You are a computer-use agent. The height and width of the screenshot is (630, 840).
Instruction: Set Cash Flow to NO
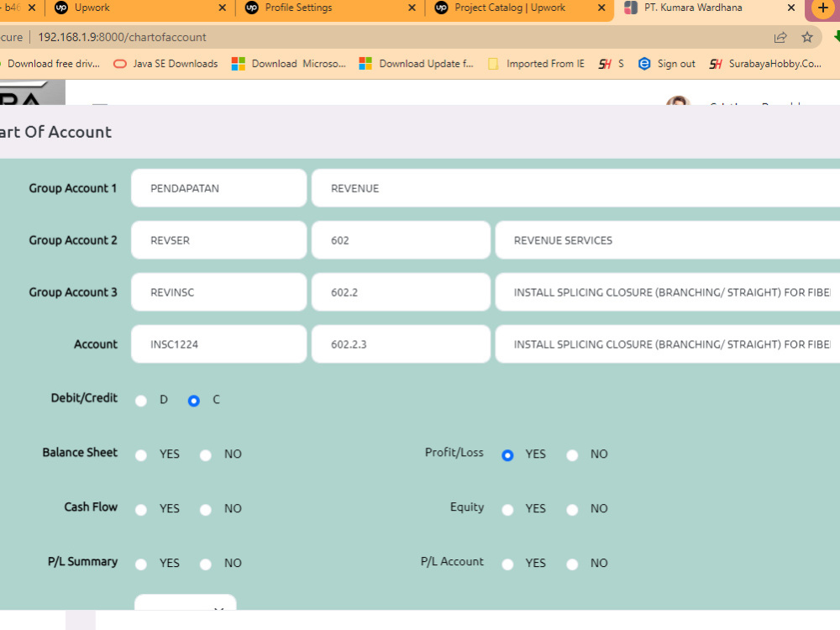pos(206,510)
